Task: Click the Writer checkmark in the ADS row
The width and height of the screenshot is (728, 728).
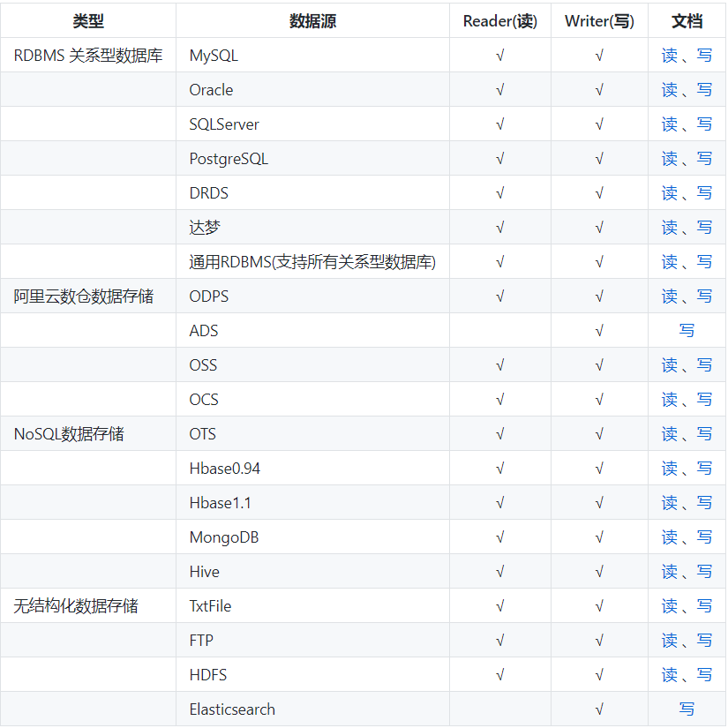Action: 599,331
